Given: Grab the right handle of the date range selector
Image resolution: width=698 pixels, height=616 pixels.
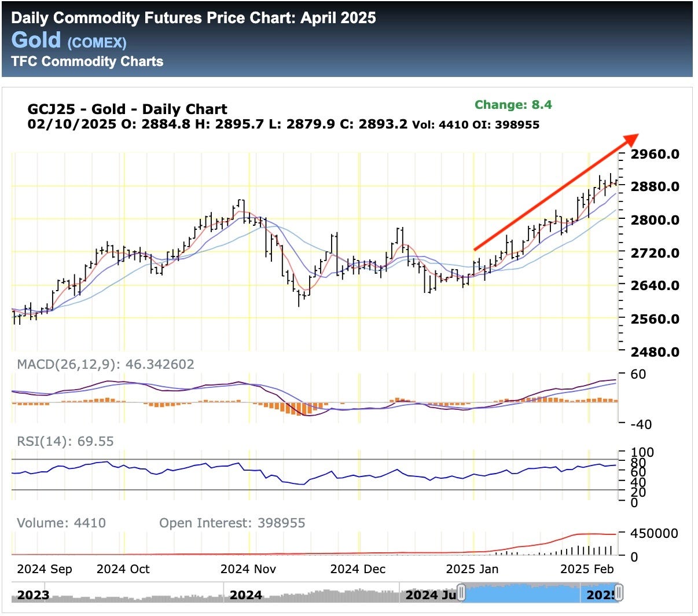Looking at the screenshot, I should point(619,593).
